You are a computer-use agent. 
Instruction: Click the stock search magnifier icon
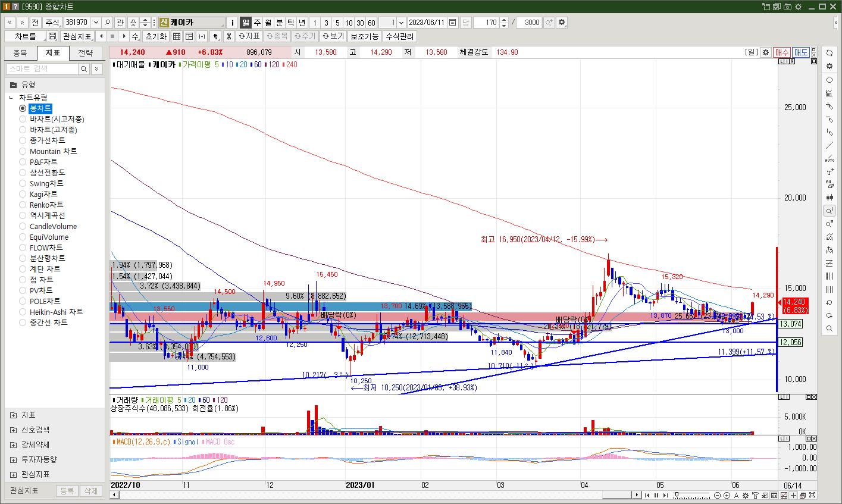pos(108,23)
